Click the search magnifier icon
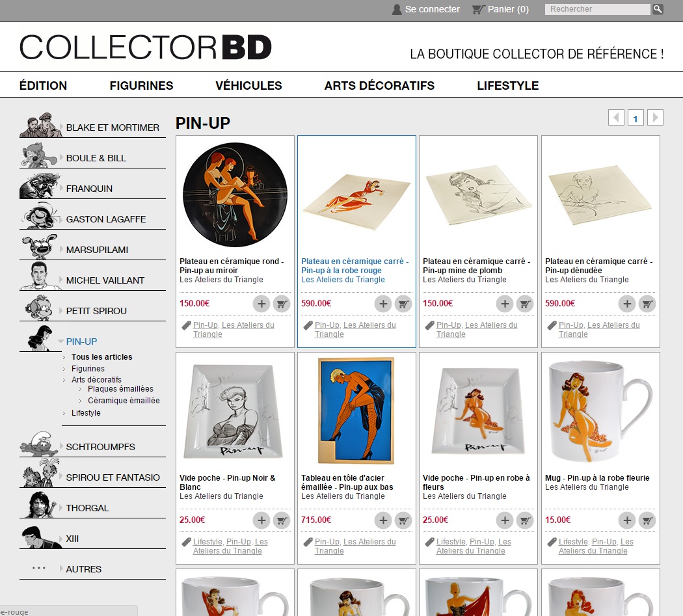Screen dimensions: 683x616 click(658, 9)
